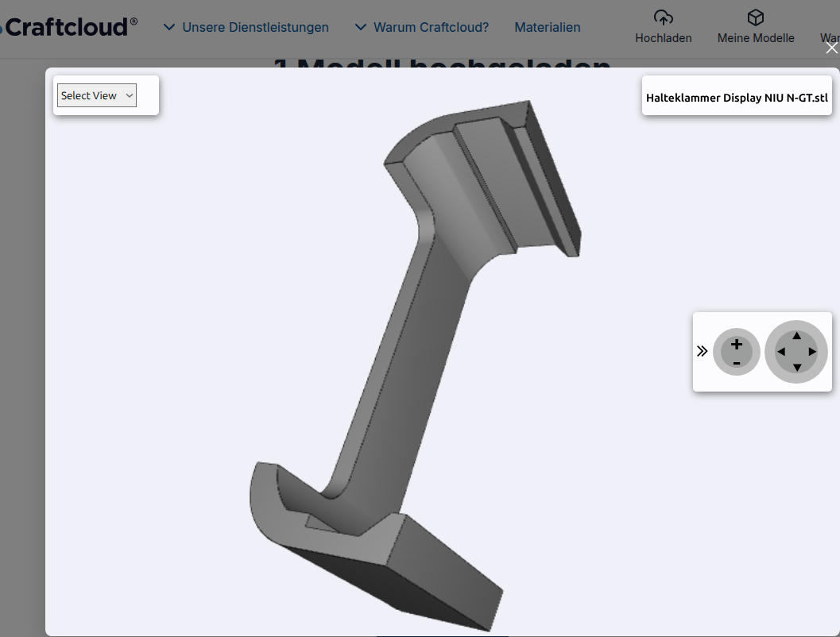Close the 3D model viewer overlay
This screenshot has height=637, width=840.
[831, 48]
